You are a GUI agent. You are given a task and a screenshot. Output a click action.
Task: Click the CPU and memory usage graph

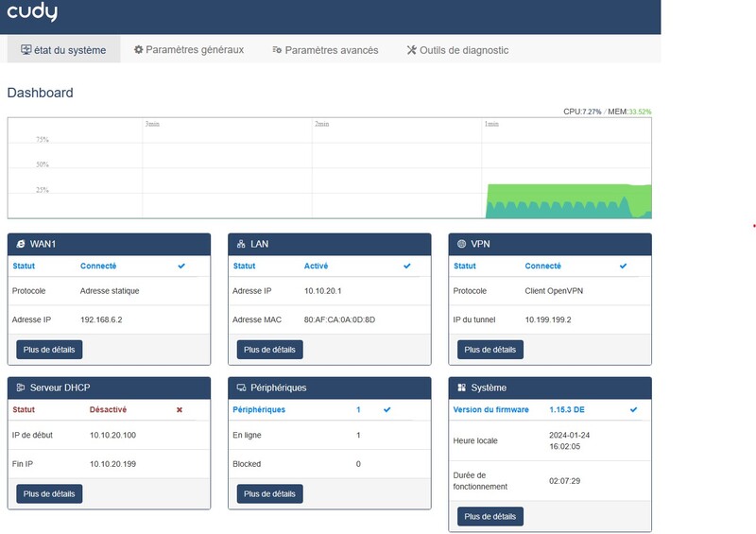click(x=329, y=168)
